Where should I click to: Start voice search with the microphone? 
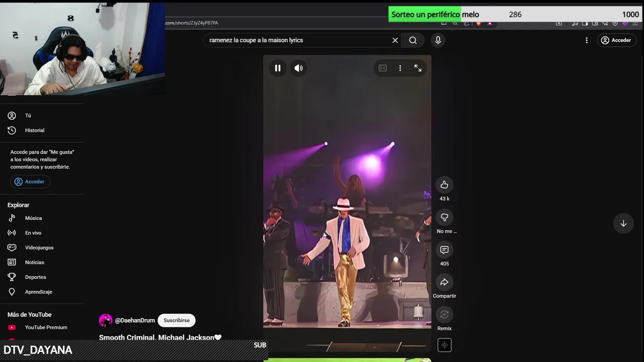(x=438, y=40)
